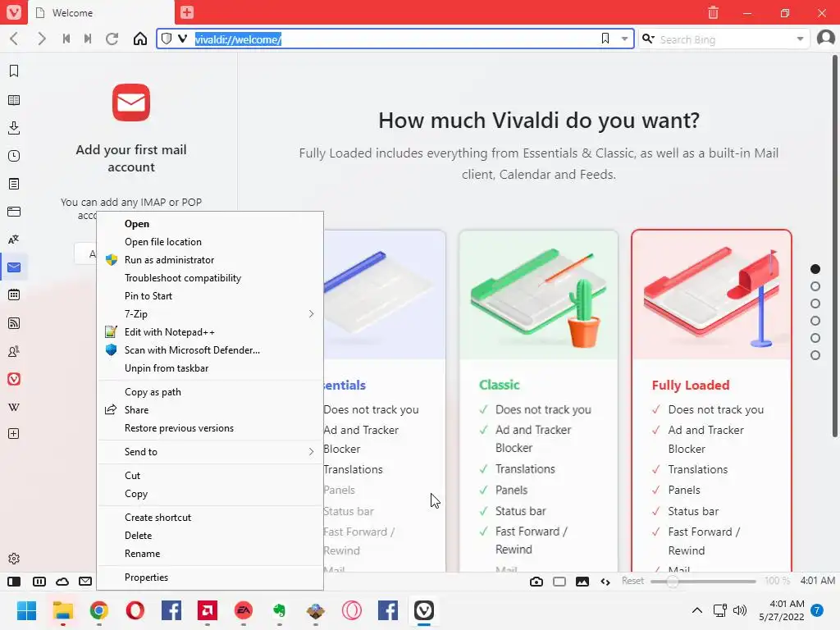Click Reset zoom in status bar

632,581
